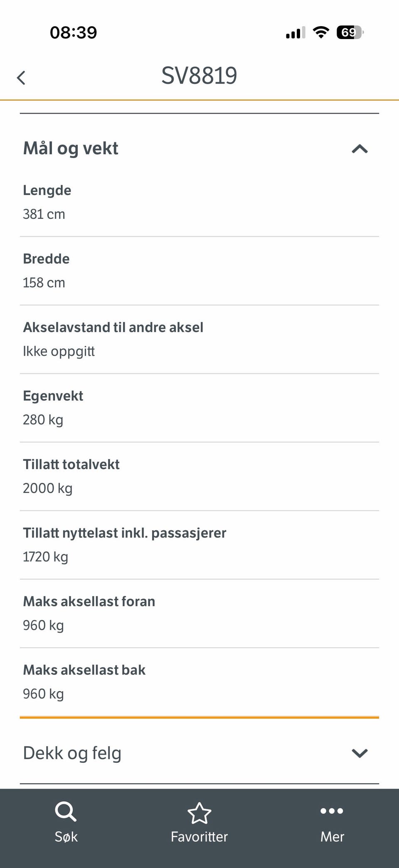
Task: Tap the Mål og vekt heading
Action: 71,148
